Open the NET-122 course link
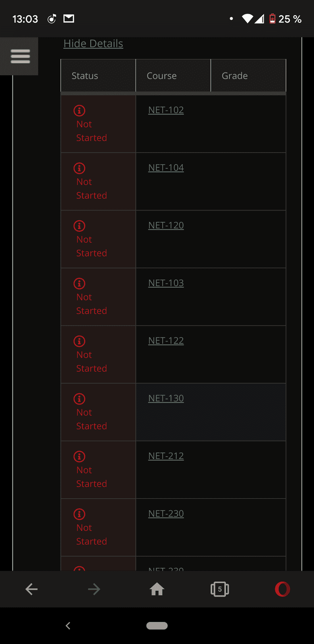 point(166,341)
